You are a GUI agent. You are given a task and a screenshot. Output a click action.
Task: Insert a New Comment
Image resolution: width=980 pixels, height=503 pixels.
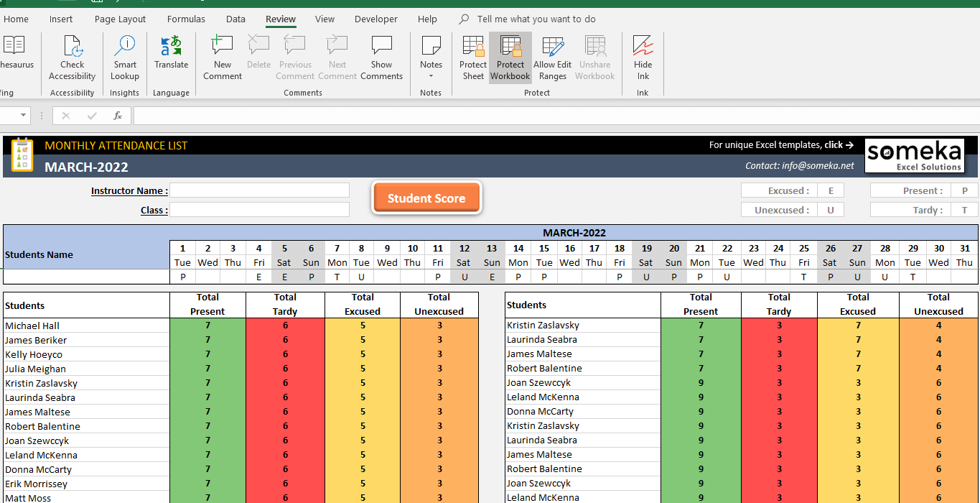coord(222,57)
